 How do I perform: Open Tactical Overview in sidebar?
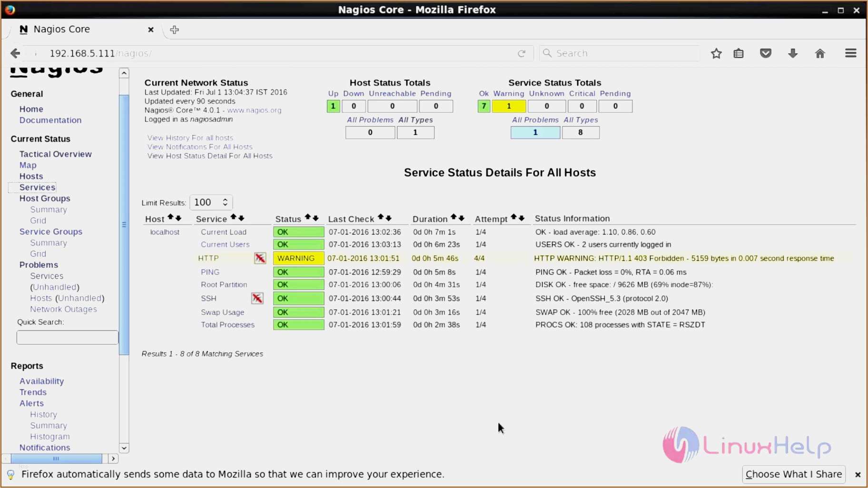click(56, 154)
